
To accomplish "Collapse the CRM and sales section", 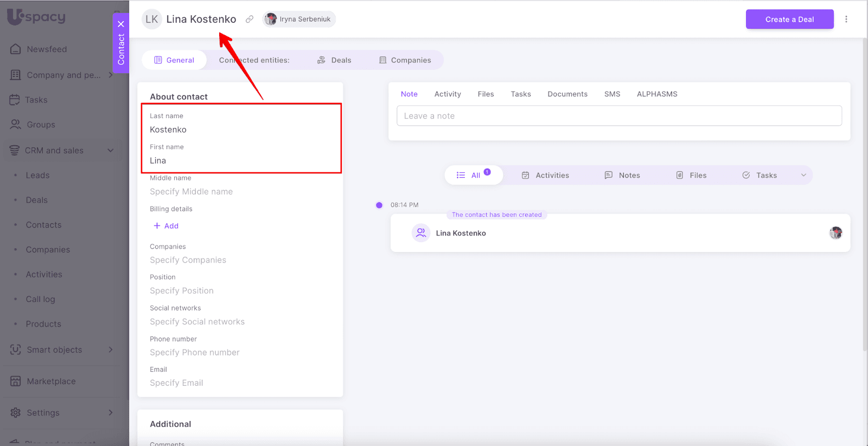I will [111, 151].
